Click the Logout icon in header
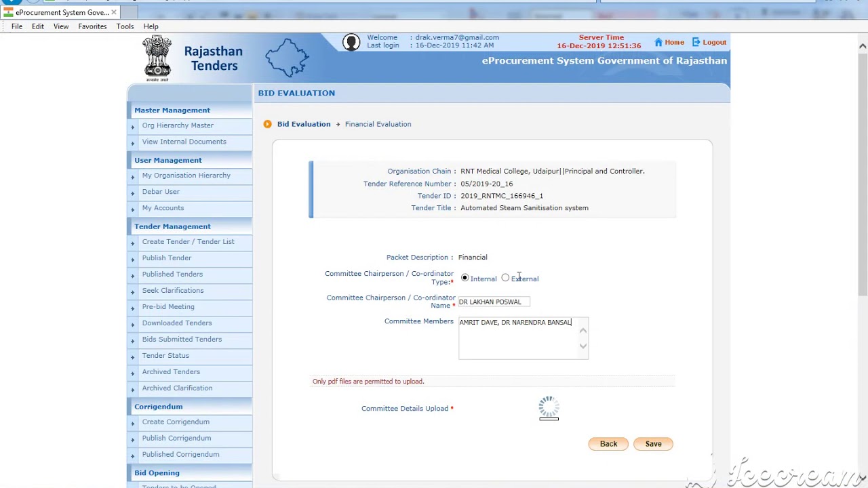868x488 pixels. pyautogui.click(x=696, y=42)
